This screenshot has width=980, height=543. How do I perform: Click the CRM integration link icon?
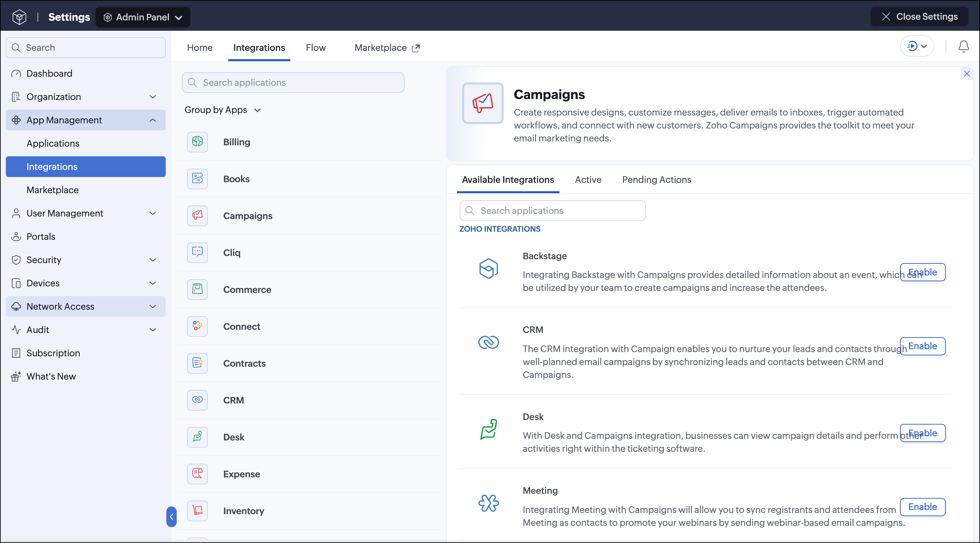click(x=488, y=342)
